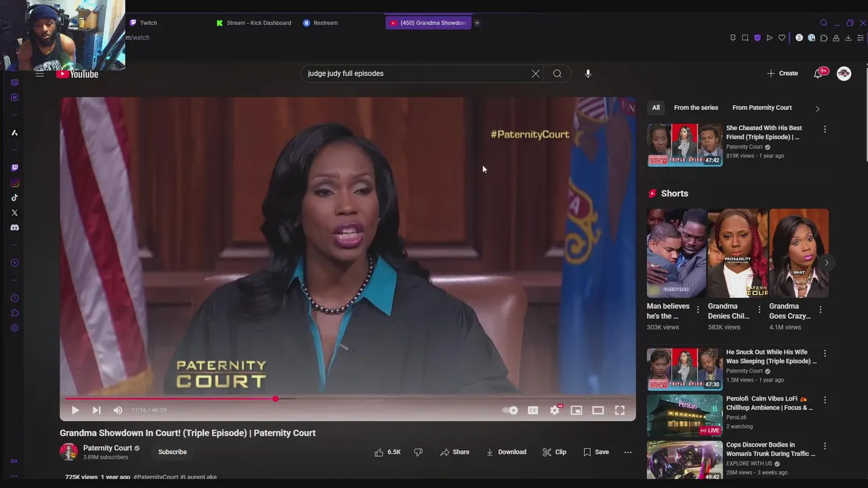868x488 pixels.
Task: Open a new browser tab plus
Action: (477, 23)
